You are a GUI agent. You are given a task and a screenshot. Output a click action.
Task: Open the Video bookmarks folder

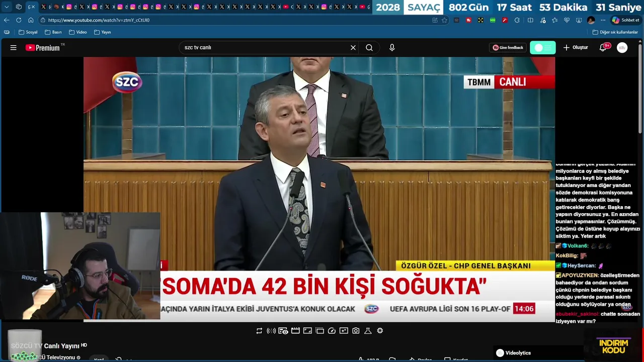tap(78, 32)
